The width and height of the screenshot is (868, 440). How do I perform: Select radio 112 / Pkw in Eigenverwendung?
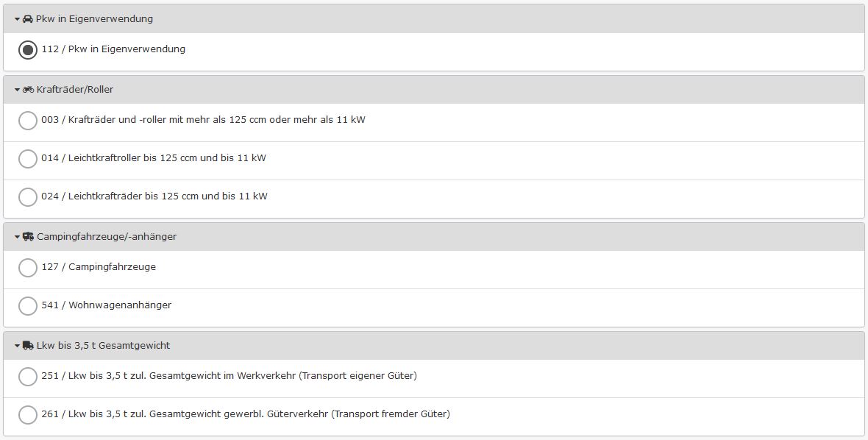28,50
